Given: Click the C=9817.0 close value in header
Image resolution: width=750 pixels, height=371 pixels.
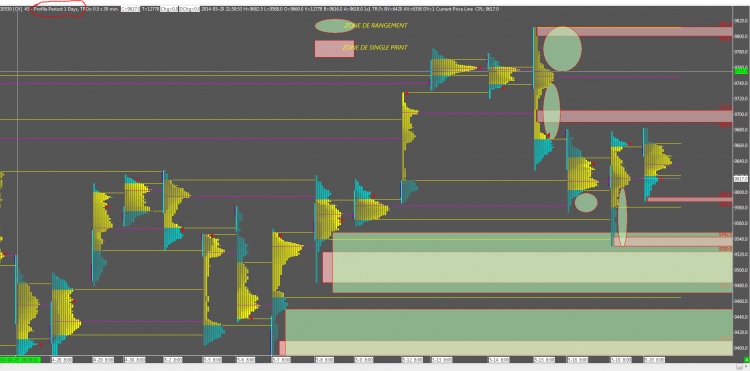Looking at the screenshot, I should (130, 9).
